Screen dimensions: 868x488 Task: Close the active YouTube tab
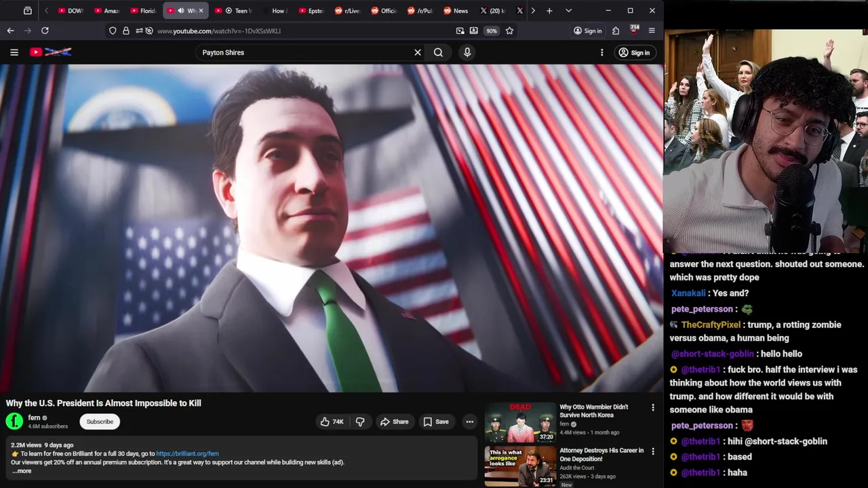(201, 11)
